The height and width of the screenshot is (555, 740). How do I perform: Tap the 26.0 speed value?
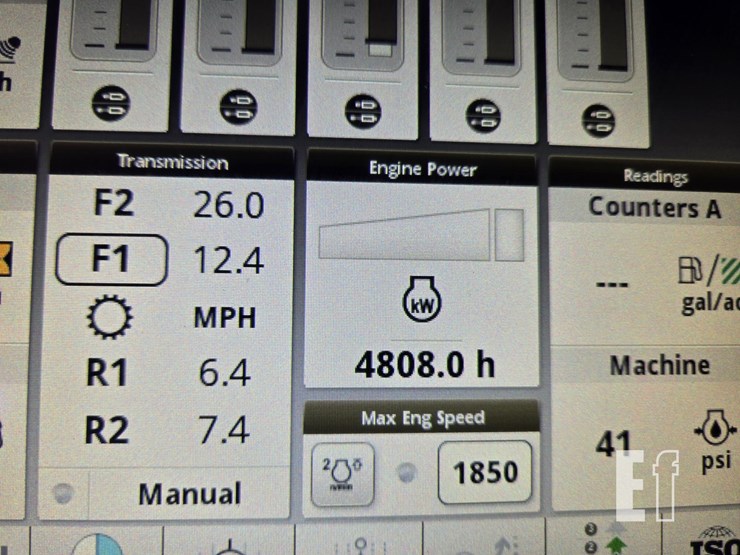228,205
